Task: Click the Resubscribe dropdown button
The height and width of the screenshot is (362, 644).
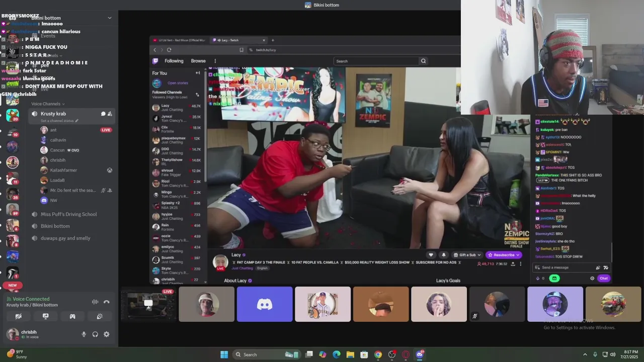Action: pos(504,255)
